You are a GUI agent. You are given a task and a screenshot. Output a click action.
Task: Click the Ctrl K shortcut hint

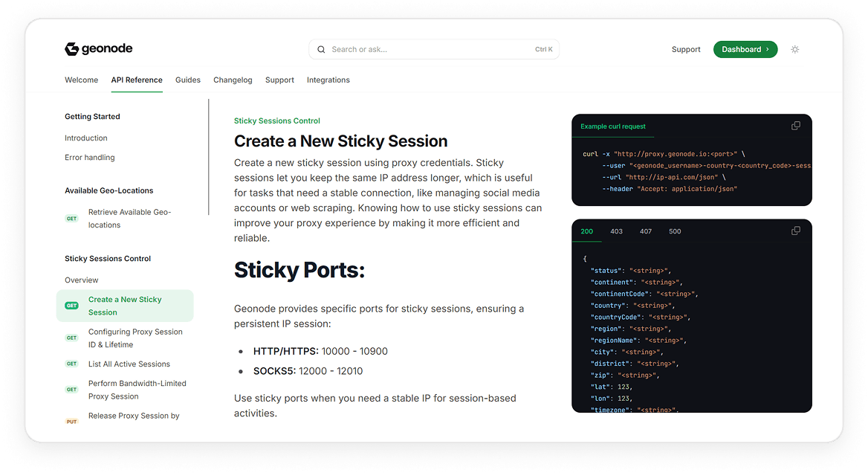(x=543, y=49)
